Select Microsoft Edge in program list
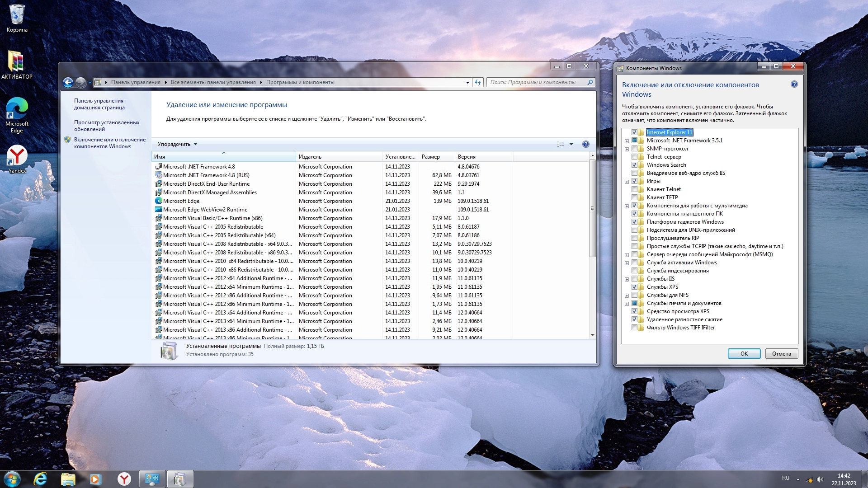Image resolution: width=868 pixels, height=488 pixels. (x=181, y=201)
